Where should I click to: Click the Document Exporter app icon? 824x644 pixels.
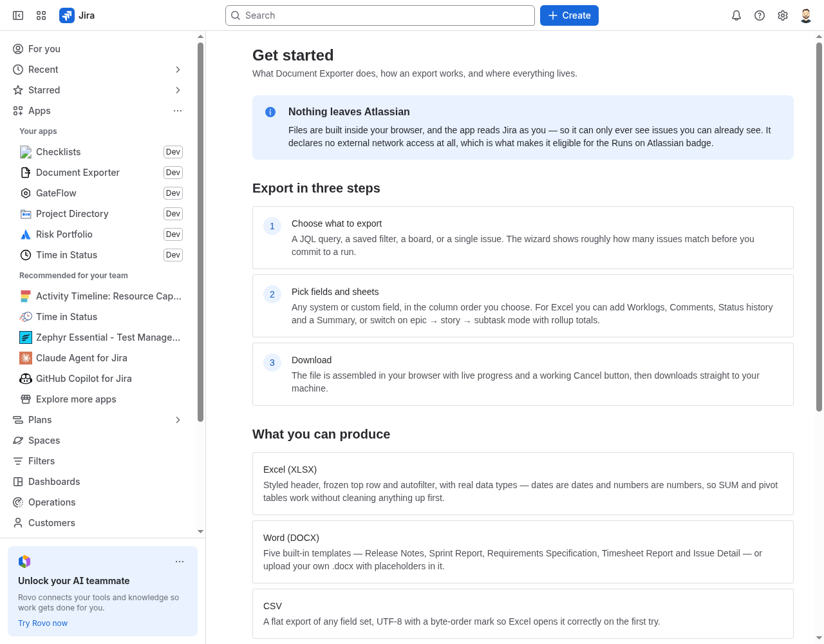[26, 173]
